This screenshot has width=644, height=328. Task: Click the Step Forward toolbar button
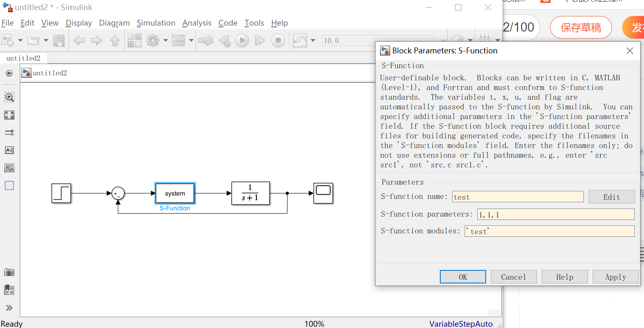(260, 41)
